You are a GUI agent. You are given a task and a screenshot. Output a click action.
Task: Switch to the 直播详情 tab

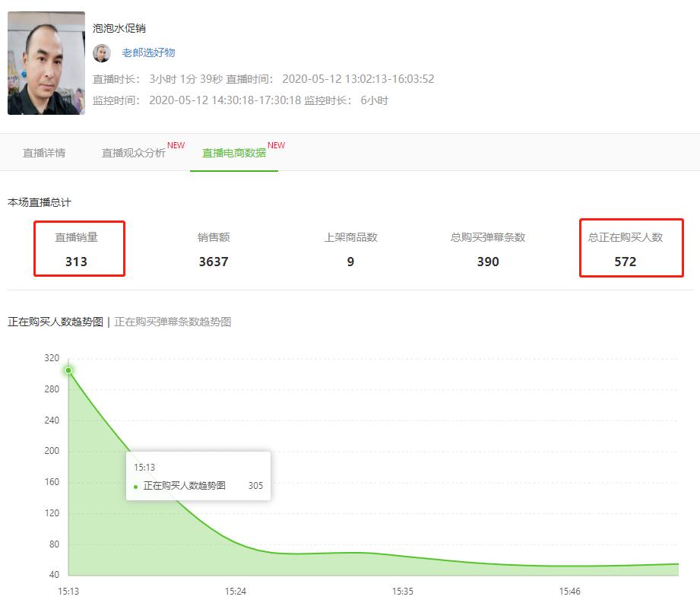(44, 152)
